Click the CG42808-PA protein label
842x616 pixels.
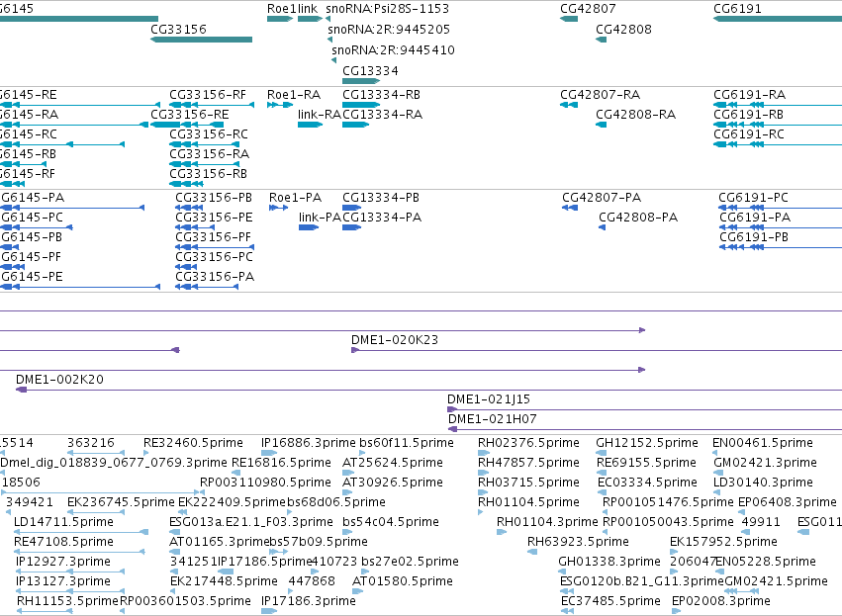[x=638, y=218]
